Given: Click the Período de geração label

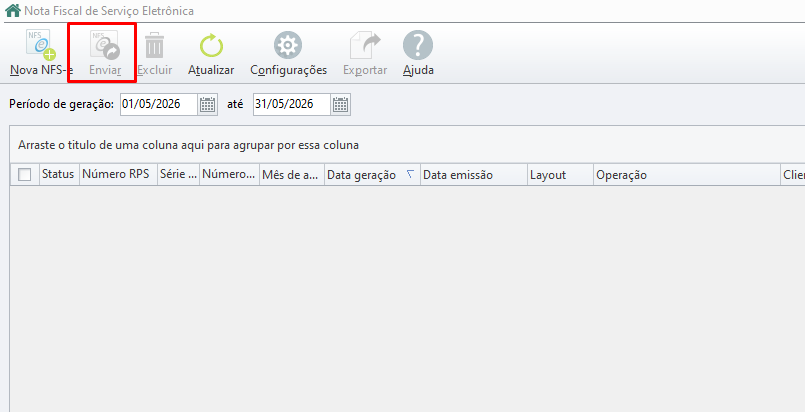Looking at the screenshot, I should pos(62,104).
